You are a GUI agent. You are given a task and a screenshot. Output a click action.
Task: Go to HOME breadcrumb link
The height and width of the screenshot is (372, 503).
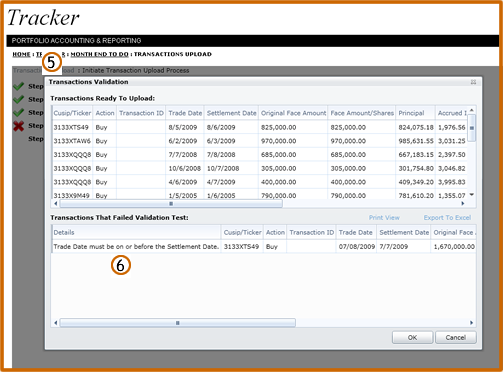point(21,54)
